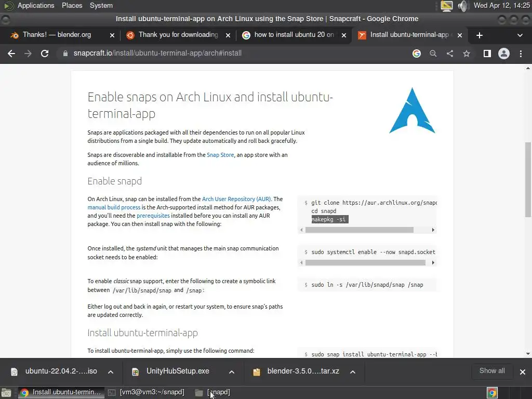Open the Applications menu
Screen dimensions: 532x399
[x=36, y=5]
